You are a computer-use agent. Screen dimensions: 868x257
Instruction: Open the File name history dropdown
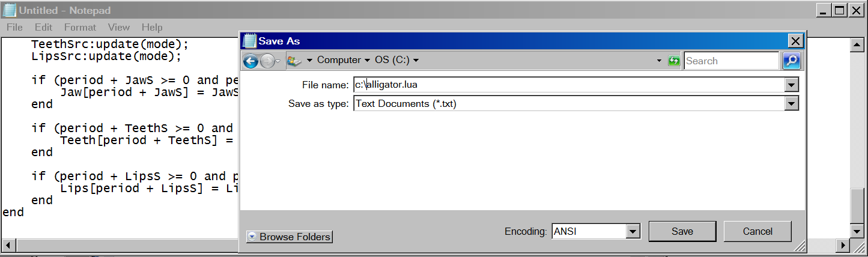click(x=792, y=85)
